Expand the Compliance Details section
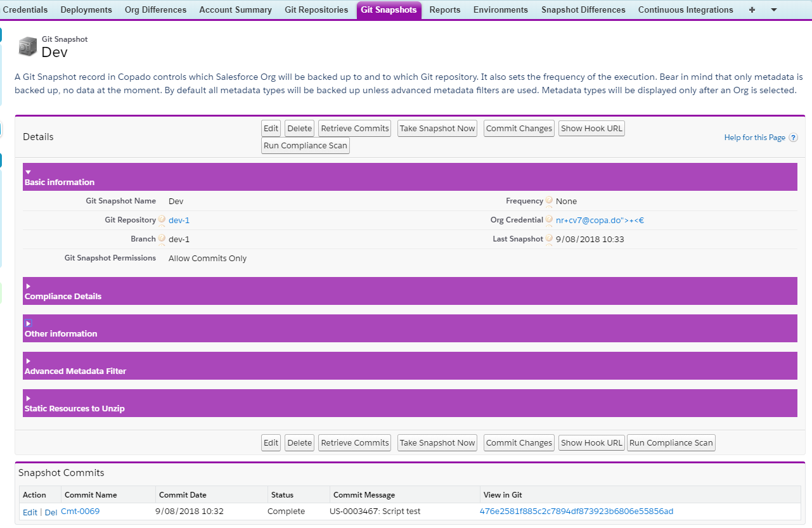This screenshot has height=528, width=812. (28, 286)
